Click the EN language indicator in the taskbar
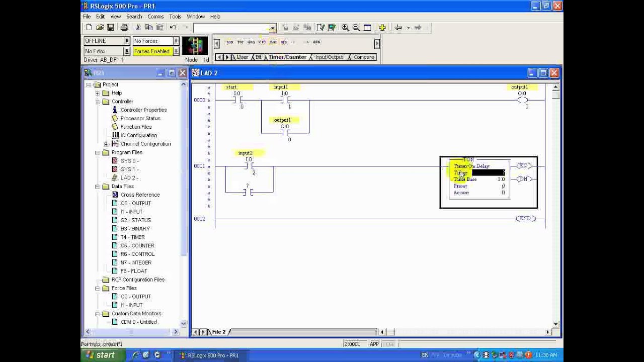This screenshot has height=362, width=644. (425, 355)
